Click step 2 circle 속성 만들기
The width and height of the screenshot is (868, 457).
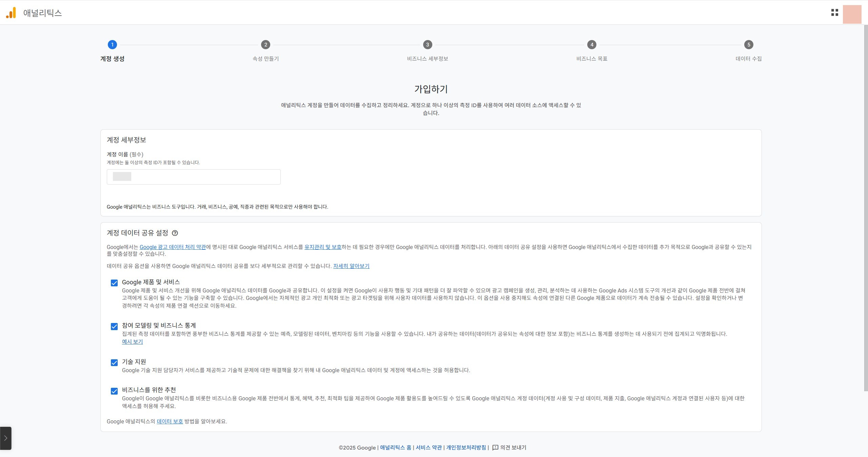[x=265, y=45]
